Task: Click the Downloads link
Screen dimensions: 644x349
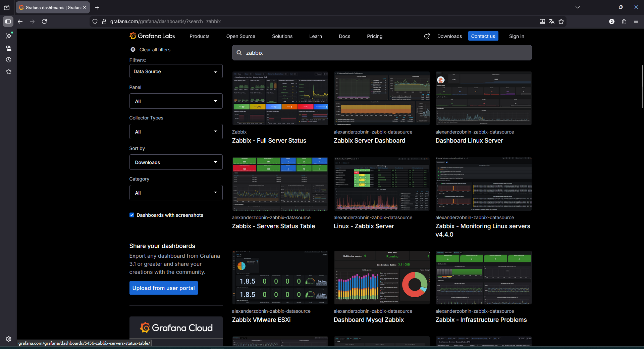Action: click(449, 36)
